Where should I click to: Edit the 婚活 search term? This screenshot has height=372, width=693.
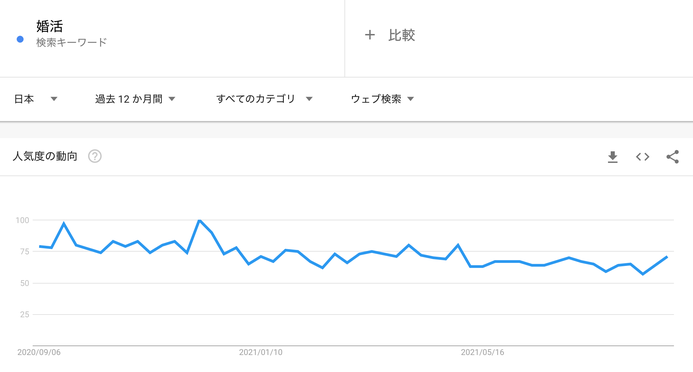pos(50,26)
